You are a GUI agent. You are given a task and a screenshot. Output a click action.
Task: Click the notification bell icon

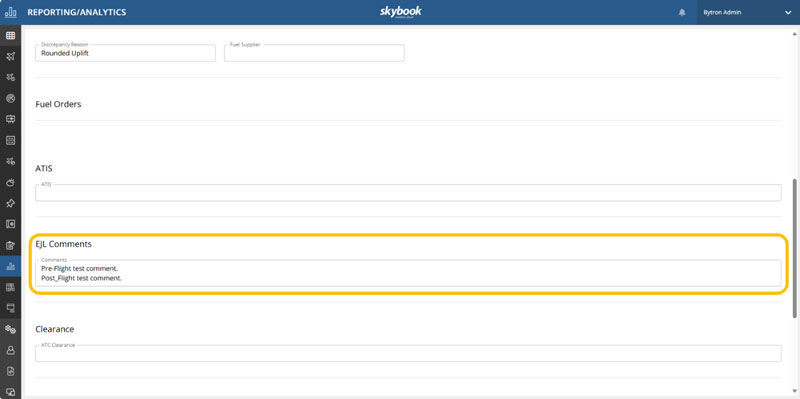[682, 12]
